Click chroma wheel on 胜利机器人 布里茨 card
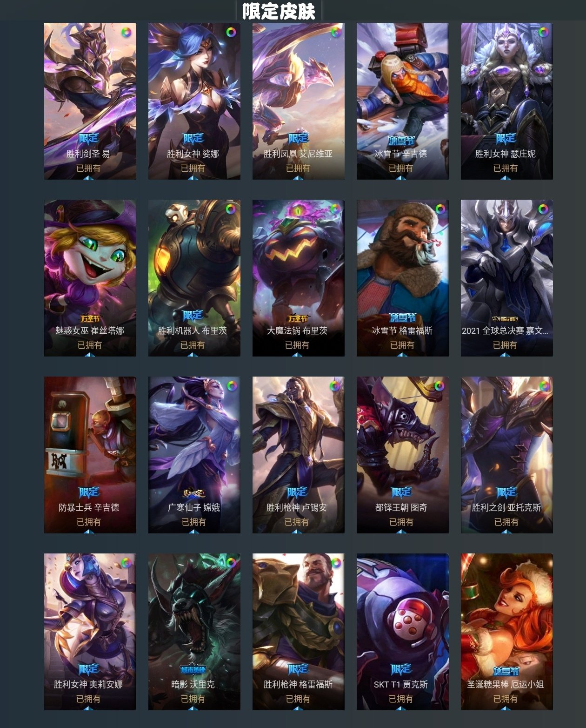This screenshot has height=728, width=586. click(x=231, y=209)
